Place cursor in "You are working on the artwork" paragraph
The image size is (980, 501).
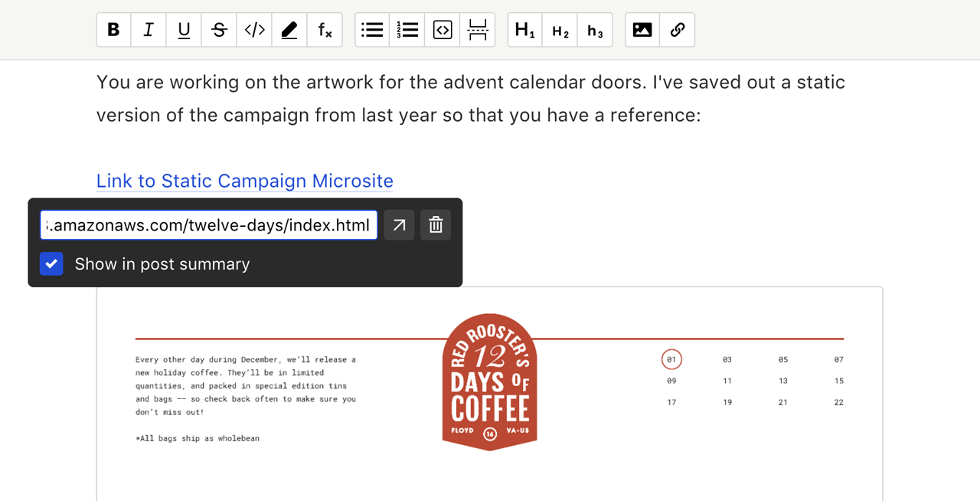click(x=471, y=99)
